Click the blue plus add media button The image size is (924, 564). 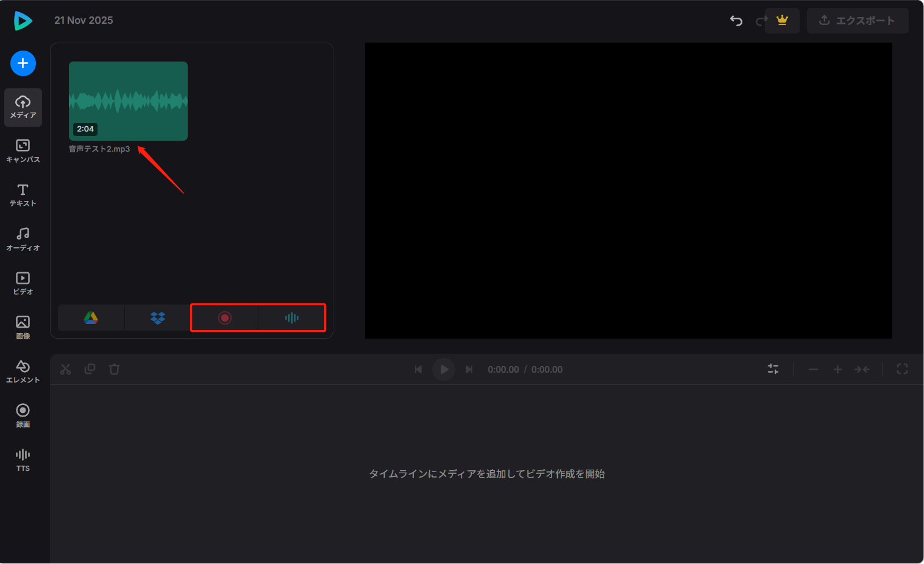[23, 63]
